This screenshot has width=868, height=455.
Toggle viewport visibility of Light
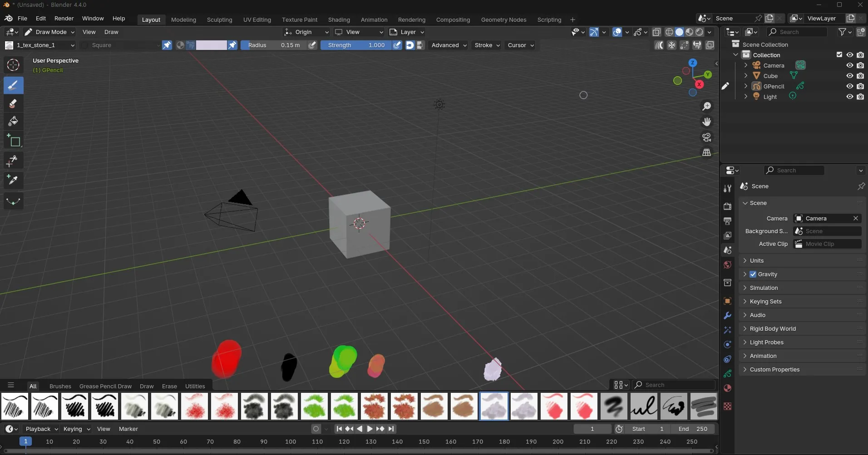click(x=849, y=97)
